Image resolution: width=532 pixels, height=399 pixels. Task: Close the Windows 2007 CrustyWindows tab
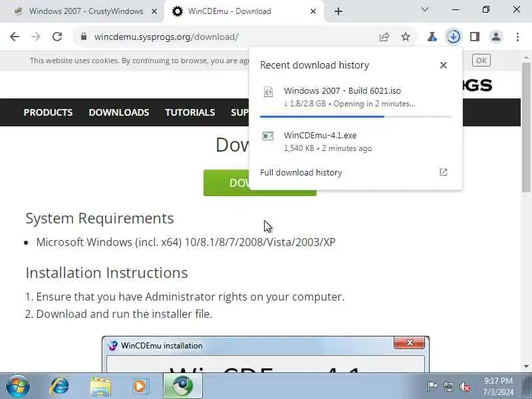pos(154,11)
